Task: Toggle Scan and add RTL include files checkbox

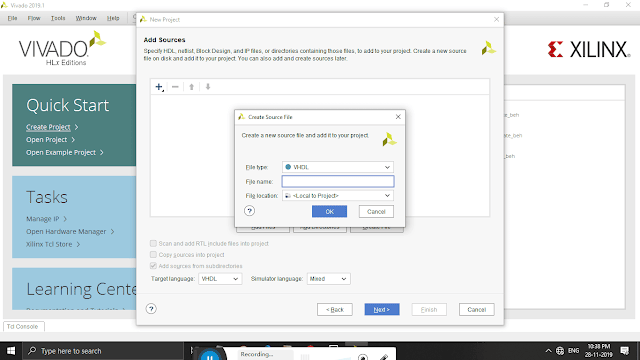Action: click(153, 243)
